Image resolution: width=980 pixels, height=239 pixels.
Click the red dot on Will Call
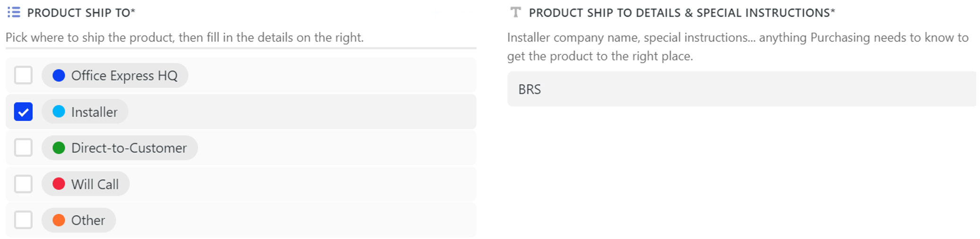pyautogui.click(x=59, y=184)
